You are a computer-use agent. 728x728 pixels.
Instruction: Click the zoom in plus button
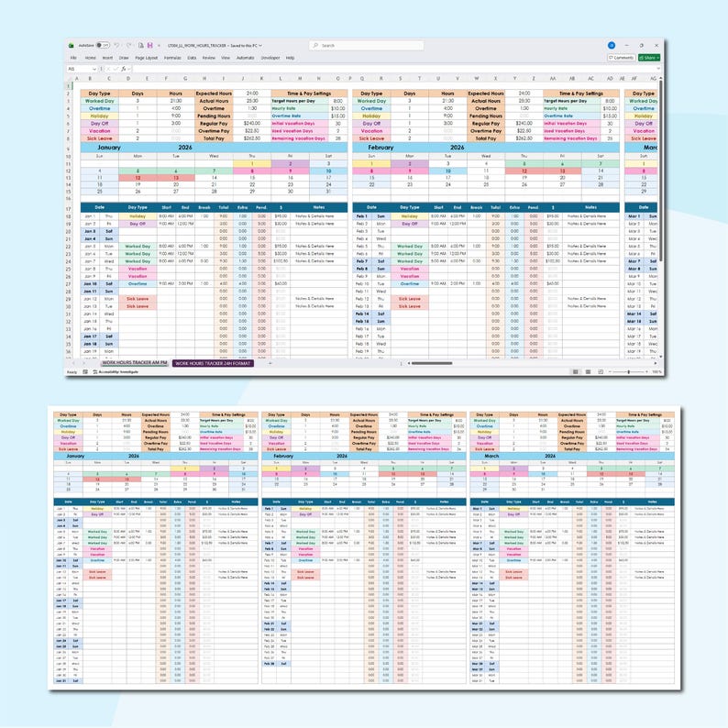[x=646, y=372]
